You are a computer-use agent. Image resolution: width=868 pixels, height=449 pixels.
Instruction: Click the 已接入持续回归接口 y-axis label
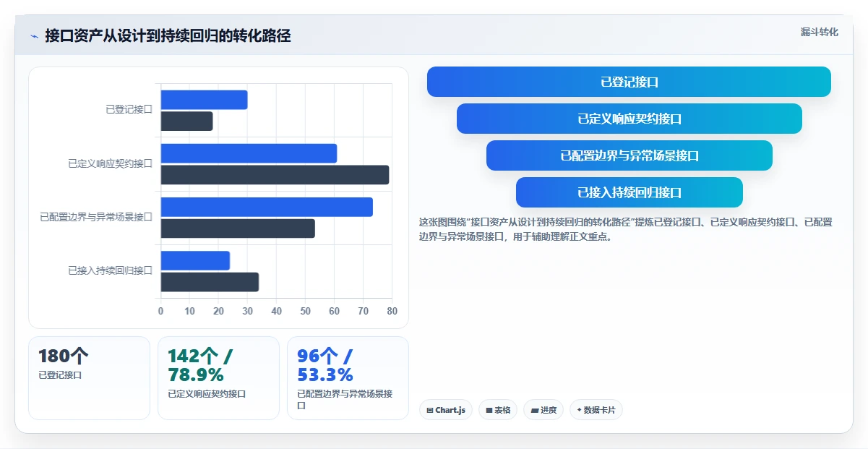point(111,270)
